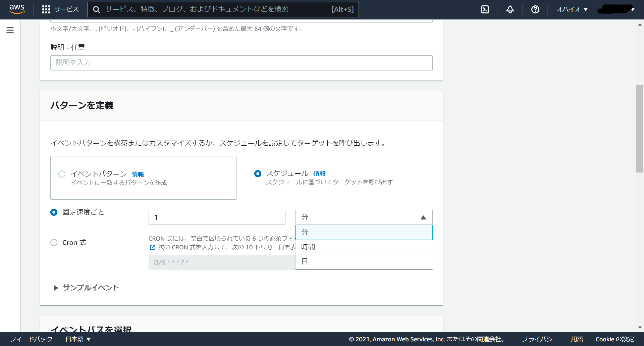Screen dimensions: 644x346
Task: Open 情報 link beside スケジュール
Action: point(319,174)
